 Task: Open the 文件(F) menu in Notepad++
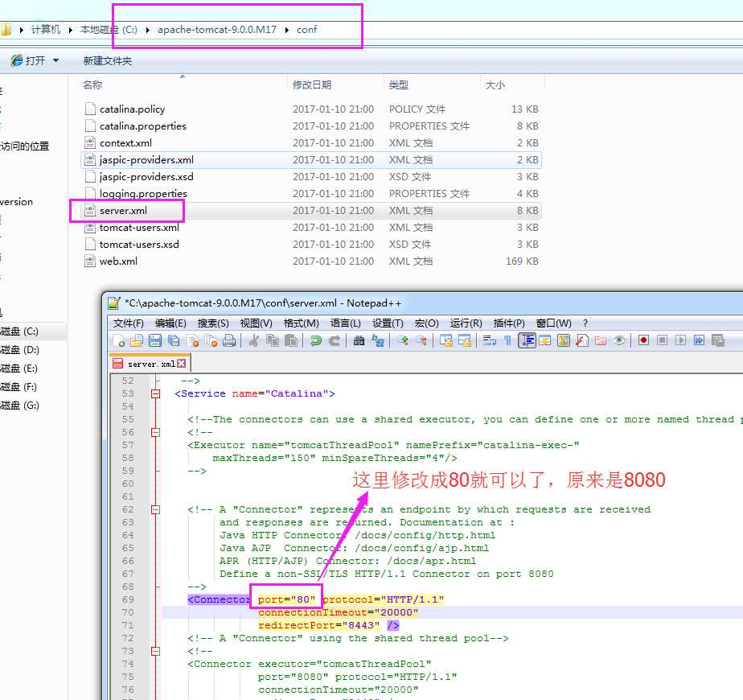pyautogui.click(x=128, y=323)
